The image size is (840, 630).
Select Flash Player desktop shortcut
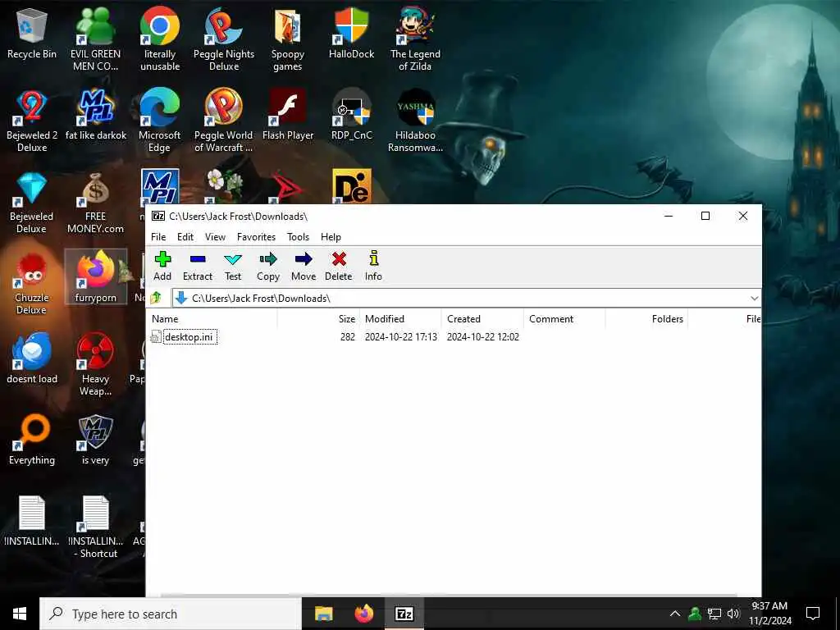[x=288, y=115]
